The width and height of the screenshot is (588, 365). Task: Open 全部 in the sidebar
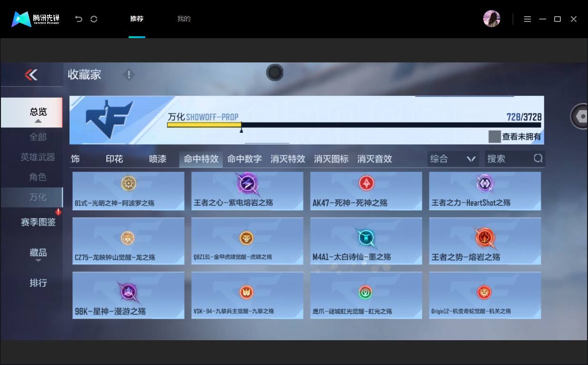38,137
